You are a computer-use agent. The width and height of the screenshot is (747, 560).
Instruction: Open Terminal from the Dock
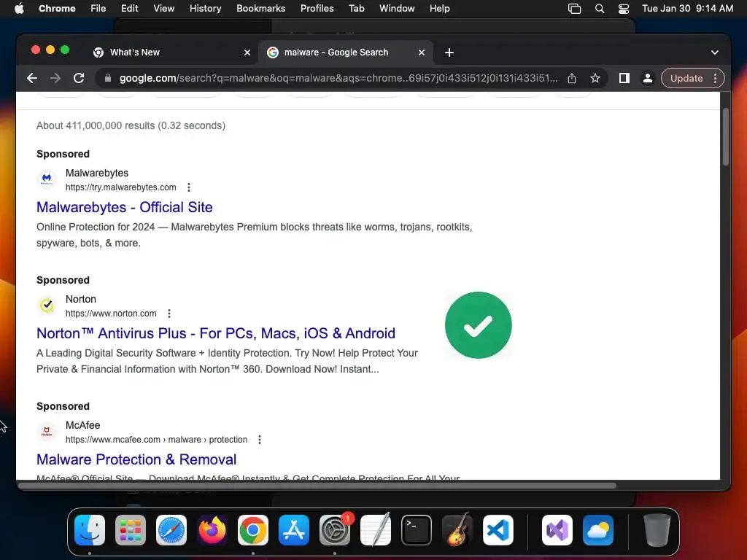point(417,530)
